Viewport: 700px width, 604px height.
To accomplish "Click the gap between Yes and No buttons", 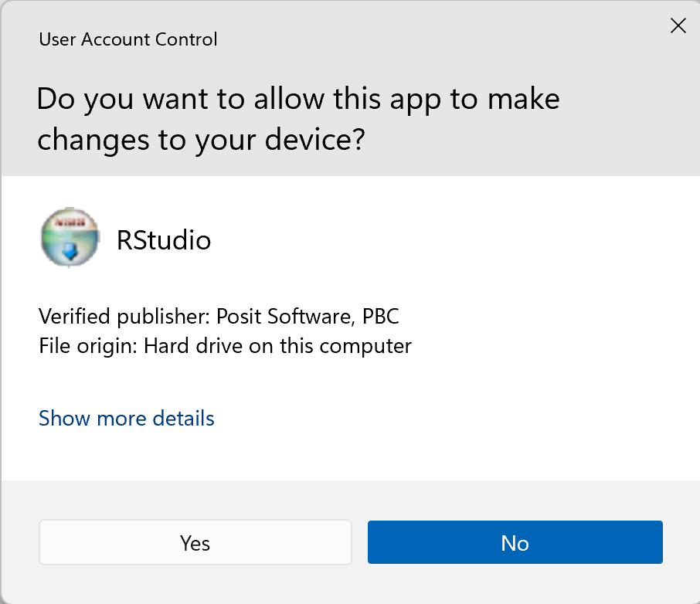I will click(359, 543).
